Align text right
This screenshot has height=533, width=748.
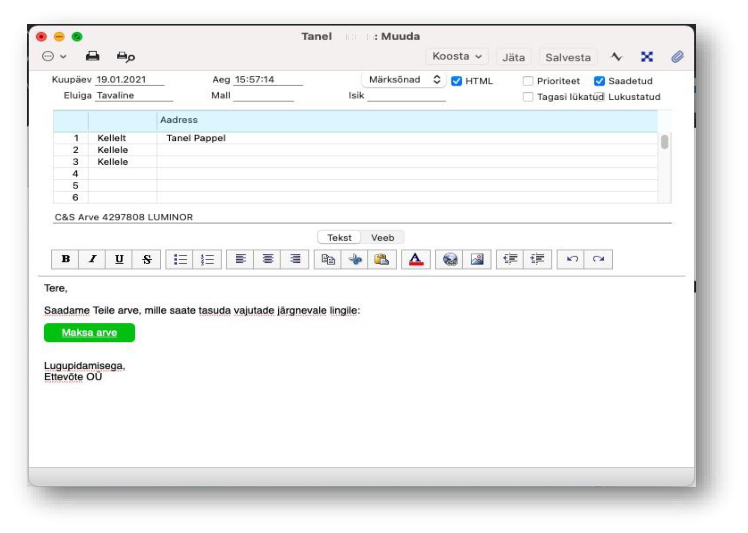295,259
